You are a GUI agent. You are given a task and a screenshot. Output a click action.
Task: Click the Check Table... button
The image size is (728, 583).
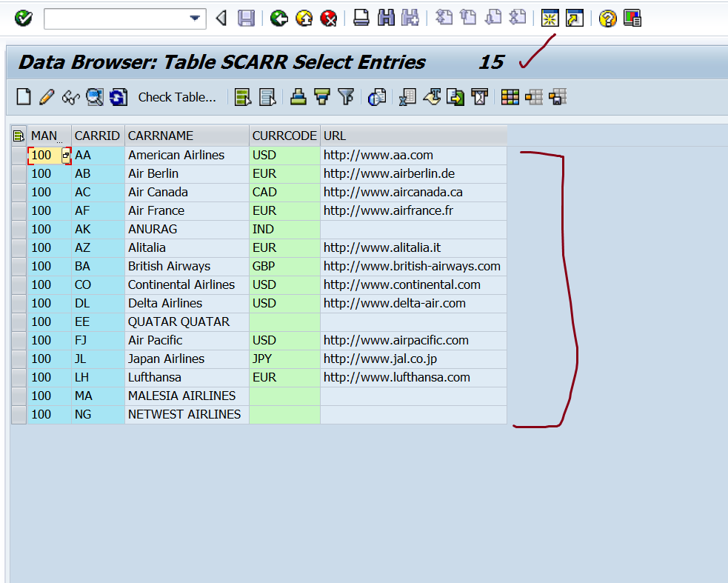pyautogui.click(x=177, y=97)
